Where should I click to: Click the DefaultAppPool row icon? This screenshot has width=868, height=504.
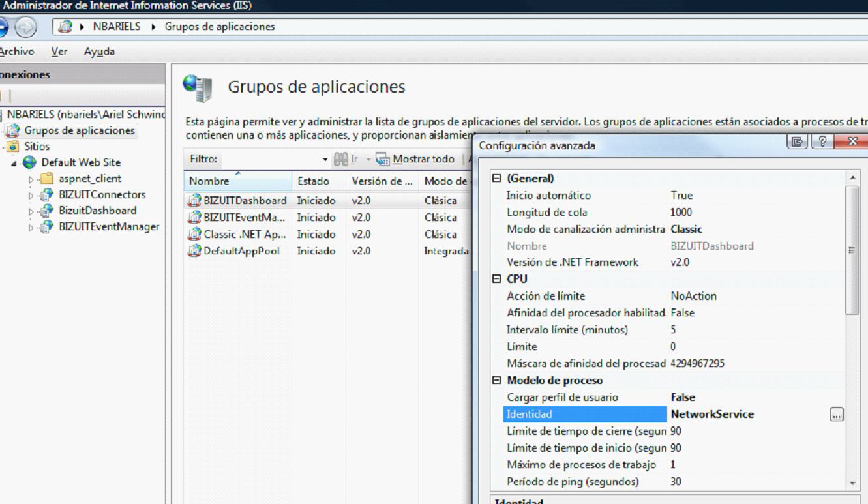point(194,251)
